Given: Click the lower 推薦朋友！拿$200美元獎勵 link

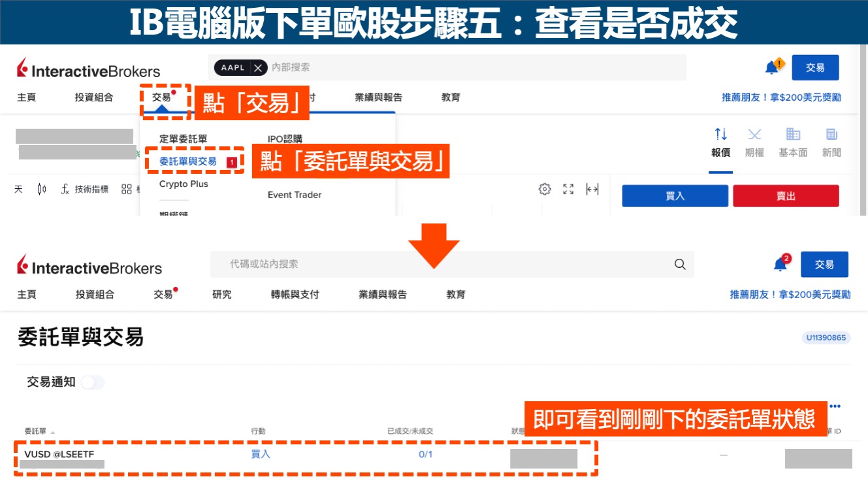Looking at the screenshot, I should coord(790,295).
